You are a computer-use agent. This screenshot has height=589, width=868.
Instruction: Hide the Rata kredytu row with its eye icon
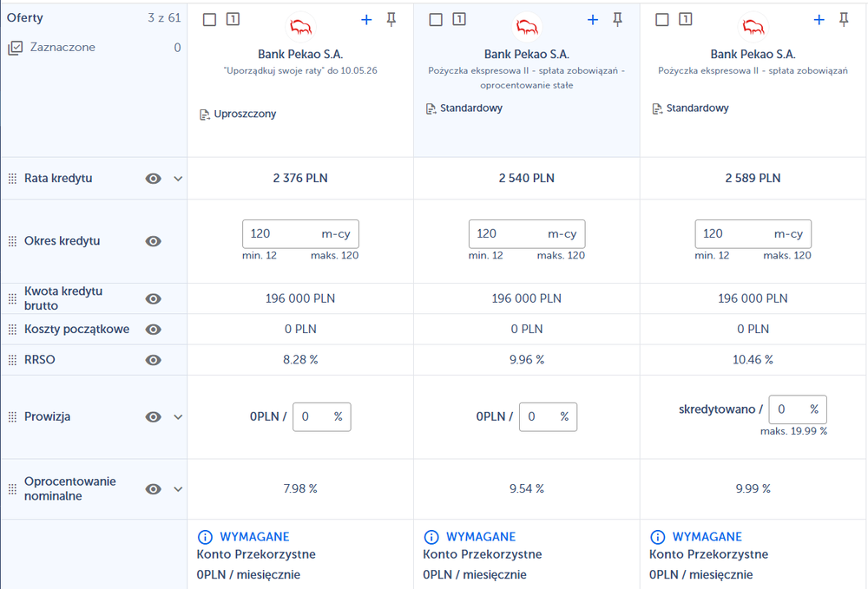point(154,179)
